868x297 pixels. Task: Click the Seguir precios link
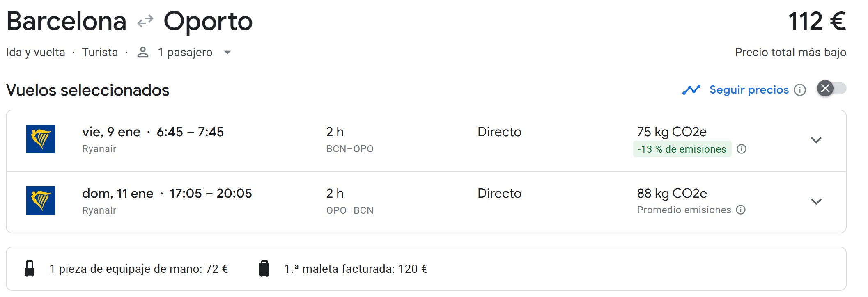(x=749, y=90)
